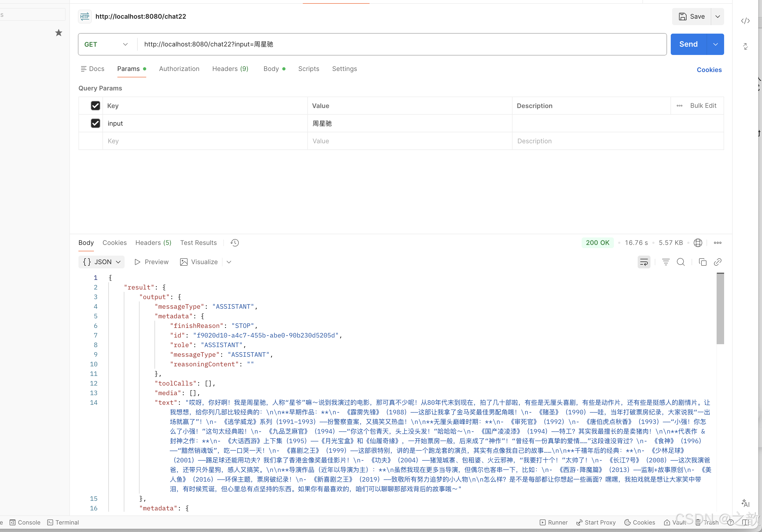This screenshot has width=762, height=532.
Task: Uncheck the input parameter checkbox
Action: (x=95, y=124)
